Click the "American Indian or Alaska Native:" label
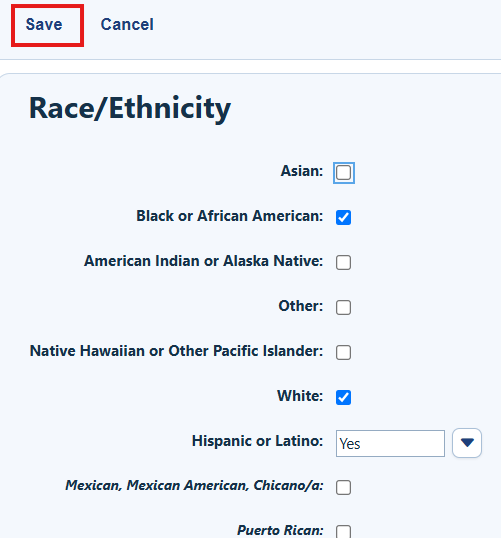This screenshot has height=538, width=501. 203,261
